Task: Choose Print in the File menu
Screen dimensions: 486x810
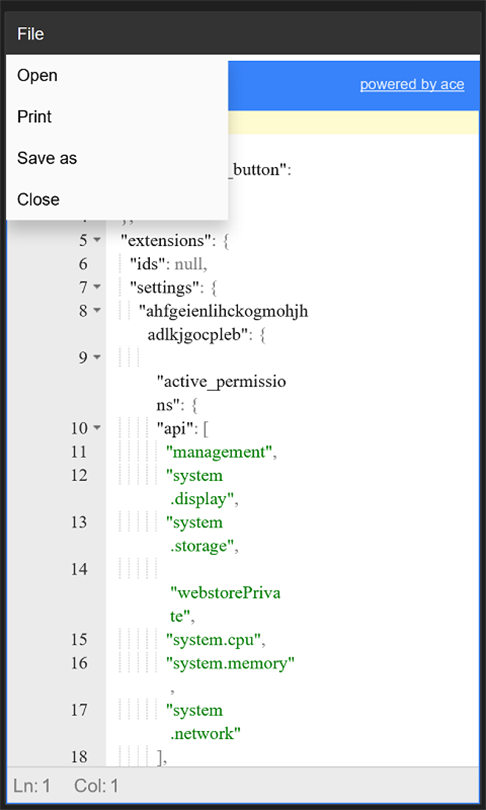Action: 117,117
